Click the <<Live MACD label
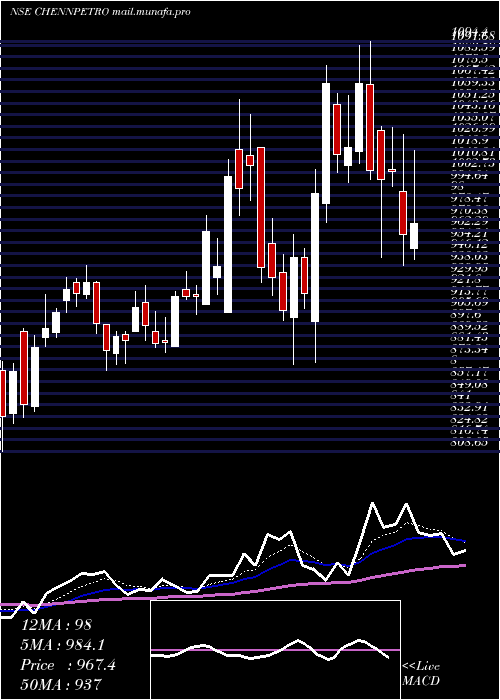The width and height of the screenshot is (500, 700). click(421, 674)
